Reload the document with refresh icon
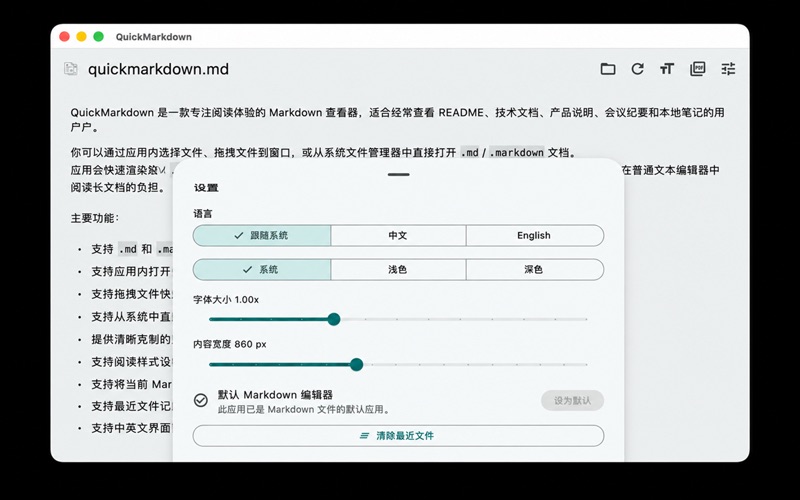Screen dimensions: 800x500 [637, 69]
